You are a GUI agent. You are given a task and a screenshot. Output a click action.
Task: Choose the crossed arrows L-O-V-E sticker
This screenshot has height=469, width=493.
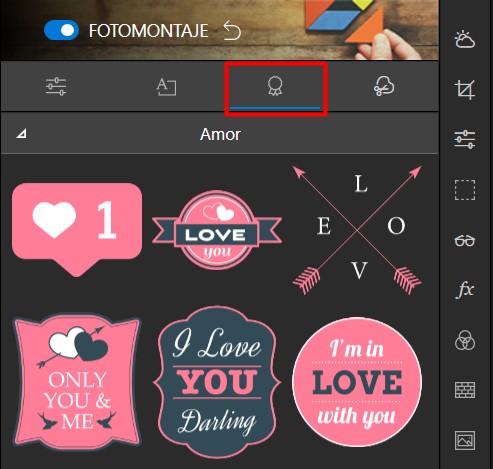coord(357,230)
